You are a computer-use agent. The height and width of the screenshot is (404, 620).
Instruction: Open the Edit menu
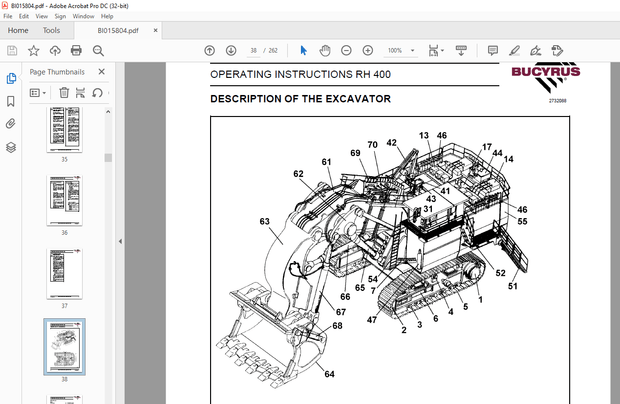(x=24, y=16)
